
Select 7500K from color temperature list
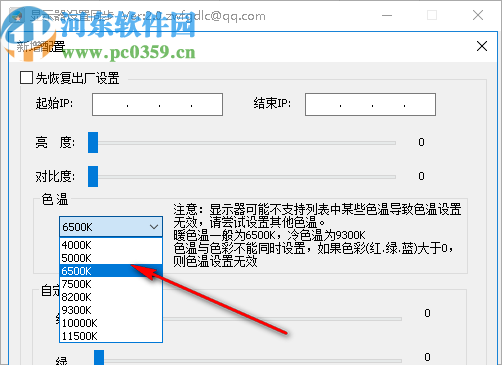[x=111, y=284]
